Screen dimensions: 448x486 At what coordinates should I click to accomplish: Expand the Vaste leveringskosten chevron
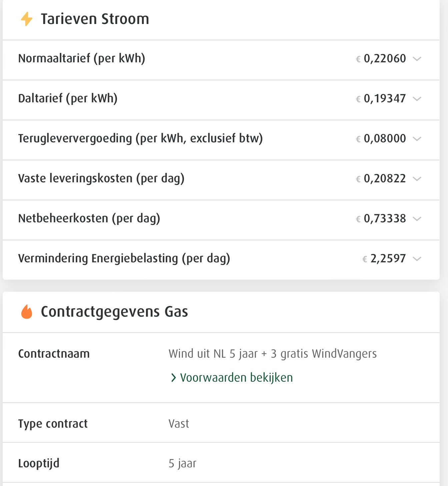click(417, 179)
